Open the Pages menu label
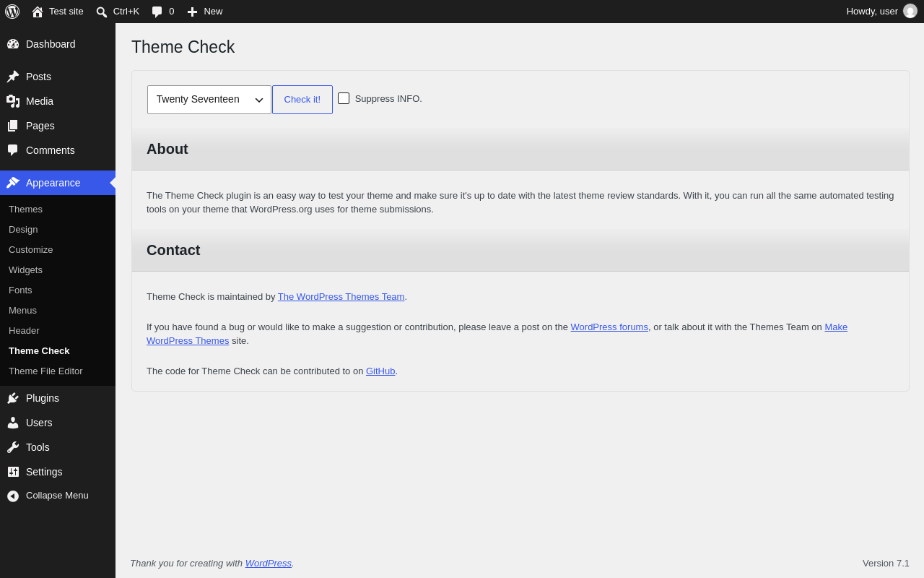924x578 pixels. point(40,126)
